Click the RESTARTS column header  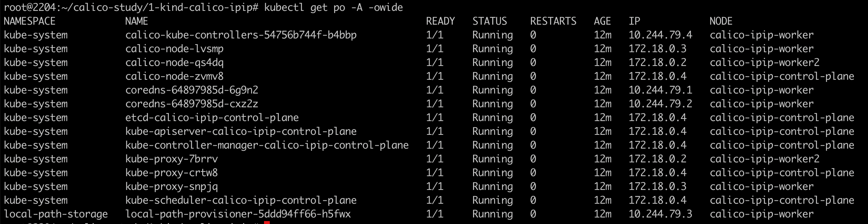[x=553, y=21]
